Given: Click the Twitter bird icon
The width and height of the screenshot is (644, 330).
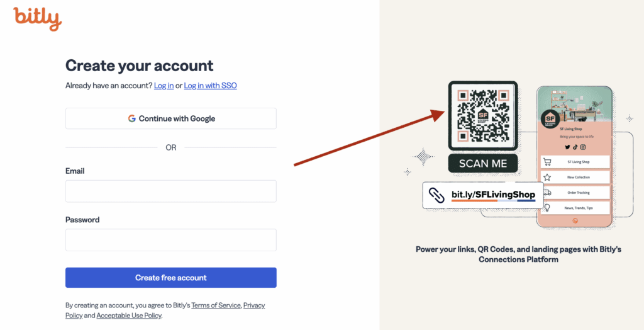Looking at the screenshot, I should point(567,147).
